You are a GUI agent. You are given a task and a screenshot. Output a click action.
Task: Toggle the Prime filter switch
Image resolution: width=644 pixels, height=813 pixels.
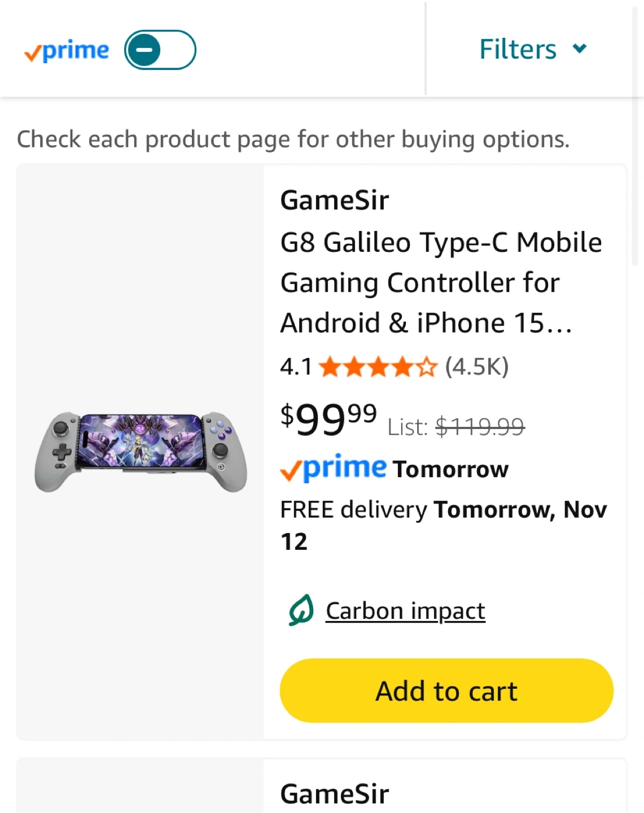coord(160,50)
